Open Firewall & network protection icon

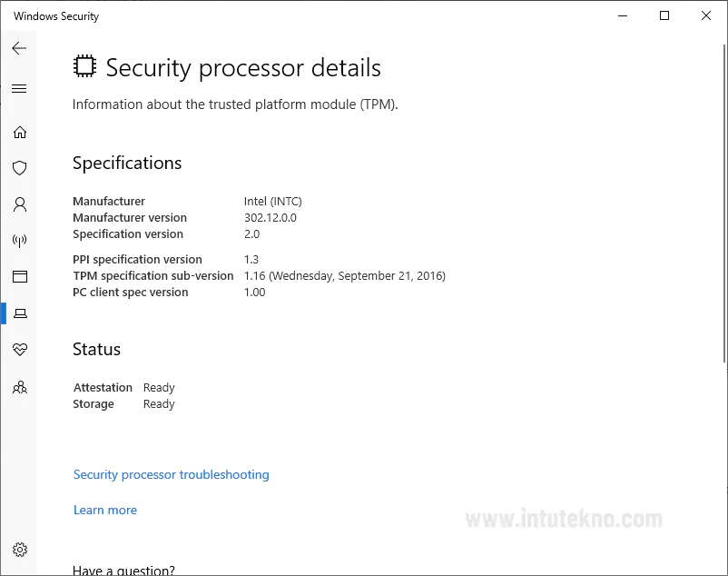(x=19, y=241)
